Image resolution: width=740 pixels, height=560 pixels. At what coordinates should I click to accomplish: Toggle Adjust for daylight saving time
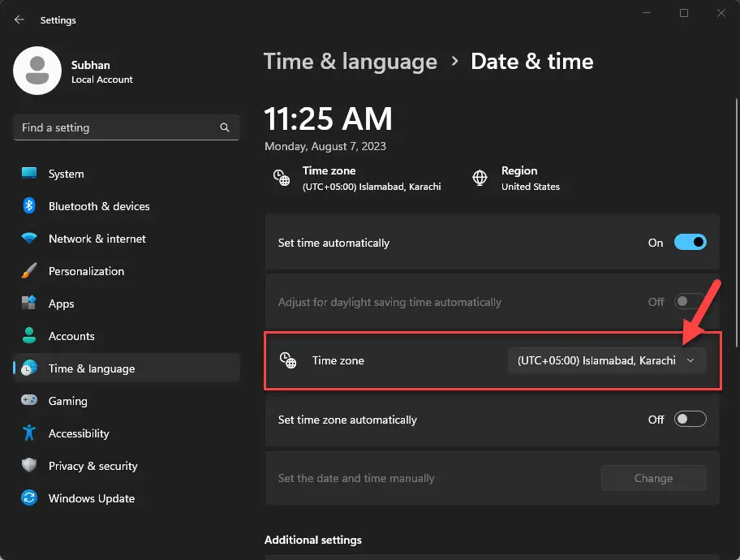pos(691,302)
